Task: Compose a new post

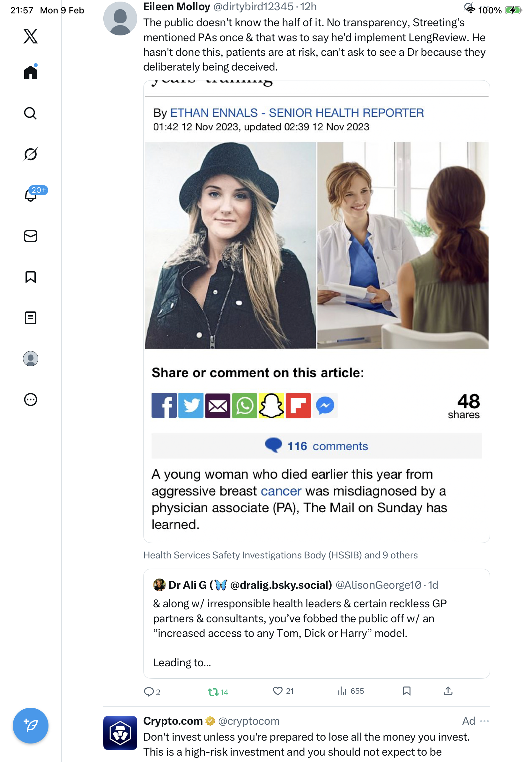Action: [x=31, y=725]
